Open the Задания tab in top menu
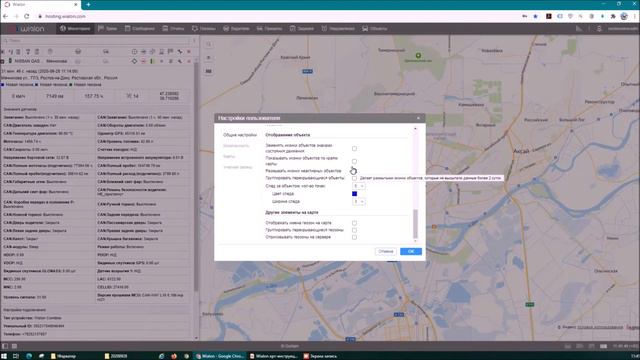The width and height of the screenshot is (640, 360). click(x=302, y=29)
